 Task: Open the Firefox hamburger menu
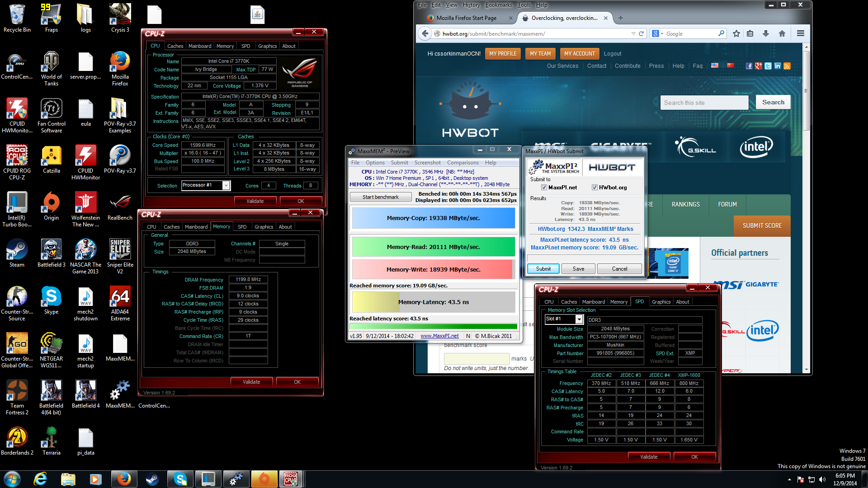(x=801, y=33)
